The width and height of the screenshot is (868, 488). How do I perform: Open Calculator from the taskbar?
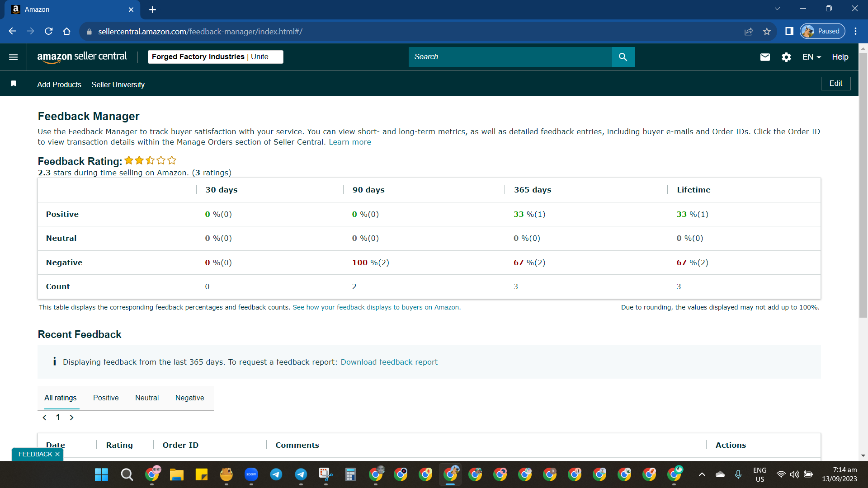pyautogui.click(x=350, y=474)
